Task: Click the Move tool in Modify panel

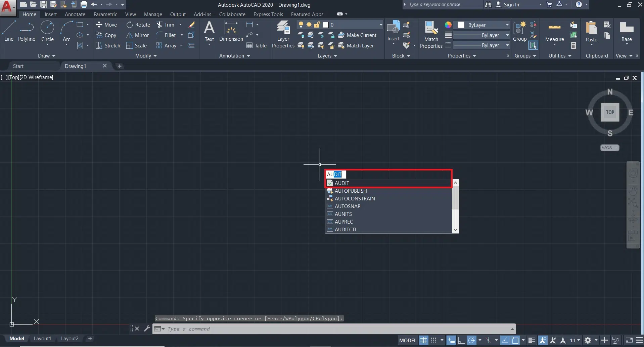Action: coord(106,25)
